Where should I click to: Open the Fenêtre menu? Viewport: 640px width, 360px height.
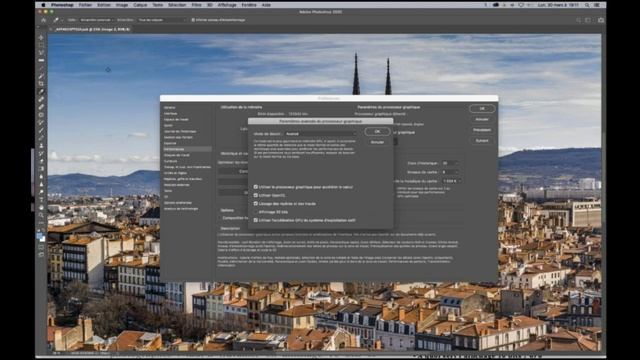[249, 5]
